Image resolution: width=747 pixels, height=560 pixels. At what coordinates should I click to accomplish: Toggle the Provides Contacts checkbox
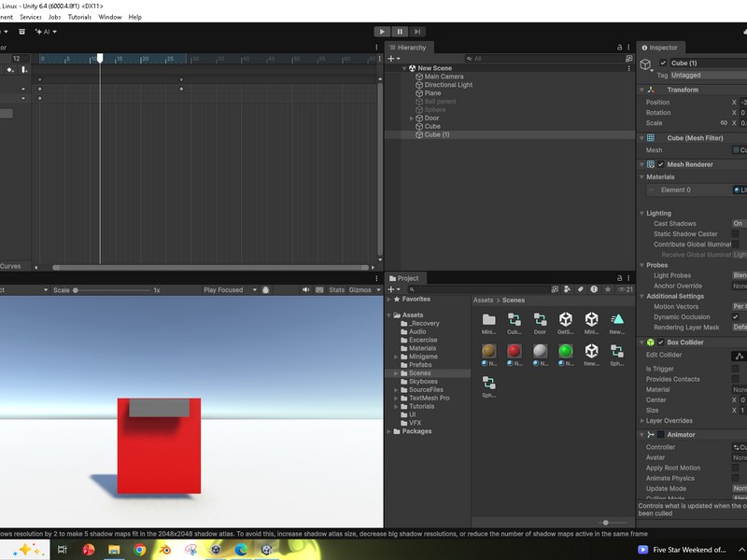click(x=736, y=379)
